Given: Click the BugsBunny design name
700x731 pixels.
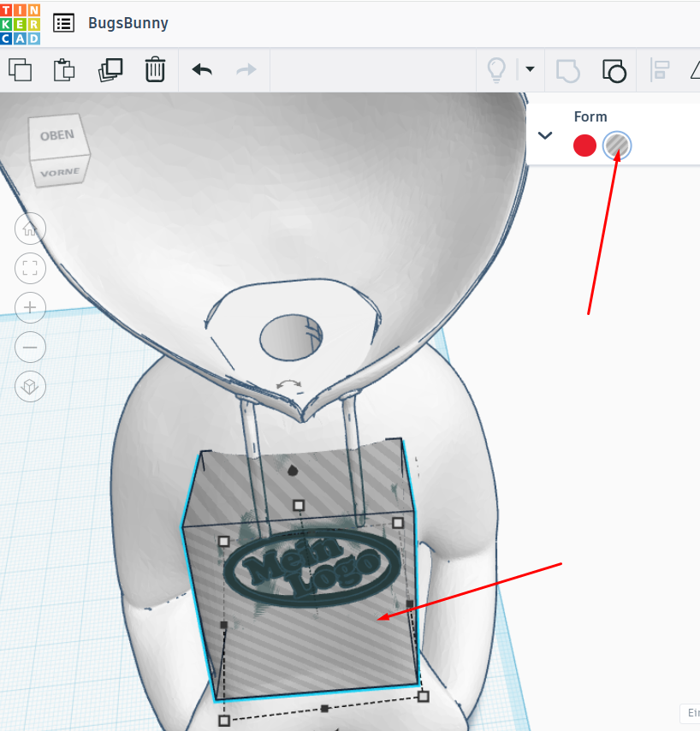Looking at the screenshot, I should (128, 23).
